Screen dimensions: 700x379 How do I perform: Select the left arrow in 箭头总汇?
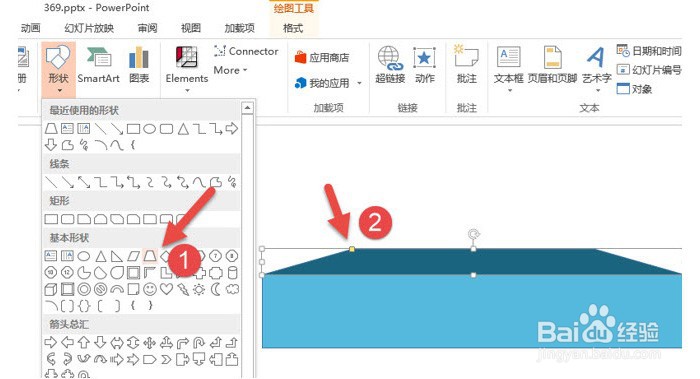67,342
